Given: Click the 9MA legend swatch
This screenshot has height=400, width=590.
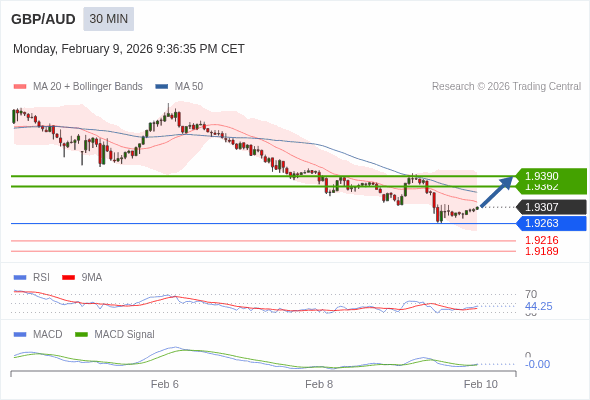Looking at the screenshot, I should tap(68, 278).
